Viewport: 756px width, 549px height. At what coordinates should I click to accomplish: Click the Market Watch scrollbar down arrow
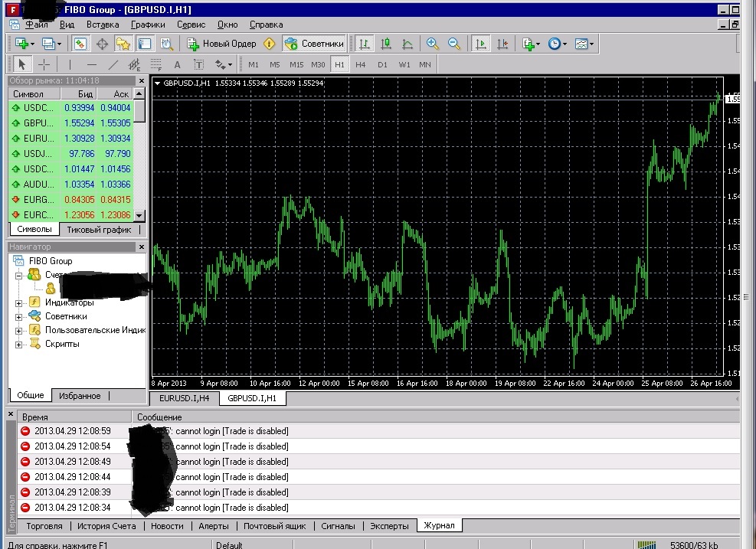[139, 215]
